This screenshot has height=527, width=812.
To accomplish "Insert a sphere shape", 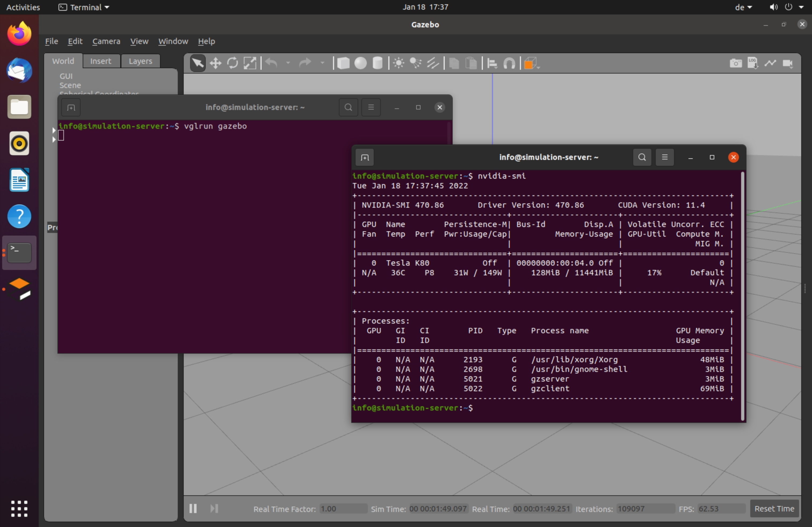I will (361, 63).
